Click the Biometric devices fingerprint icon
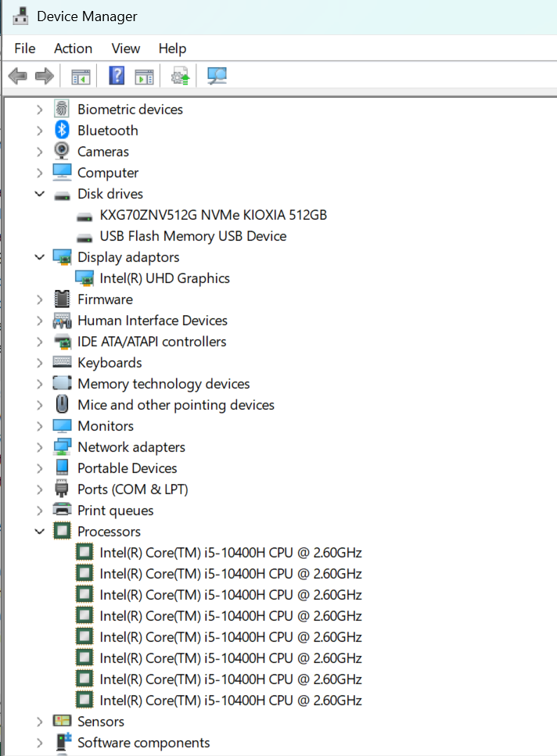This screenshot has height=756, width=557. pyautogui.click(x=62, y=109)
